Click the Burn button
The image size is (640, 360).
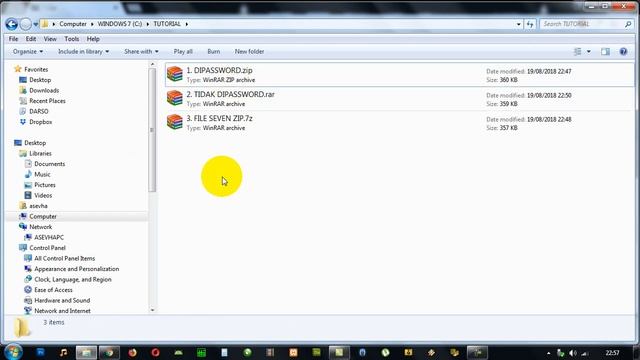213,51
